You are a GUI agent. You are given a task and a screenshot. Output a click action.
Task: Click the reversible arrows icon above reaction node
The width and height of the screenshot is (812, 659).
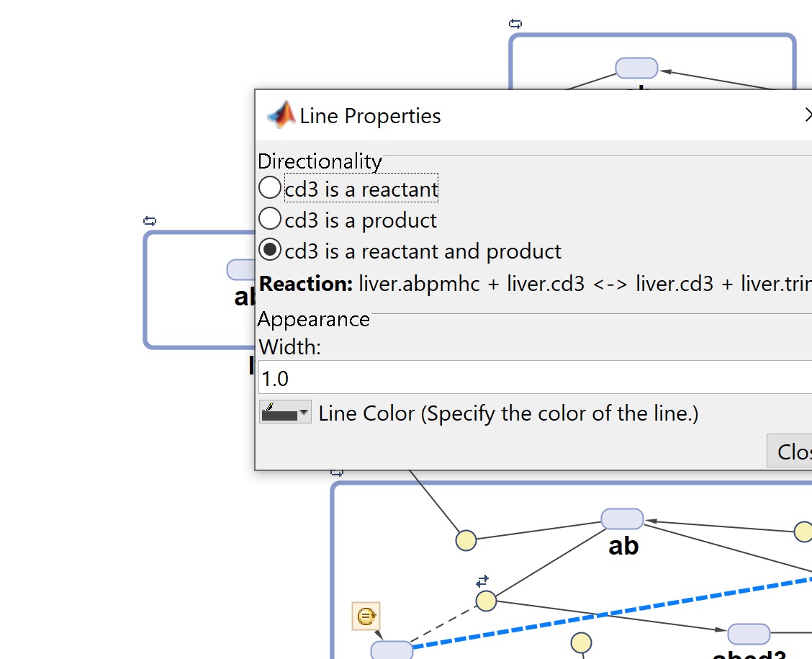tap(482, 580)
